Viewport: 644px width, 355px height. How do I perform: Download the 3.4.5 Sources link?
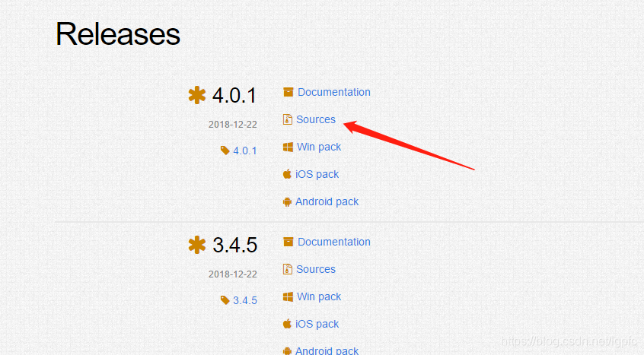(316, 269)
